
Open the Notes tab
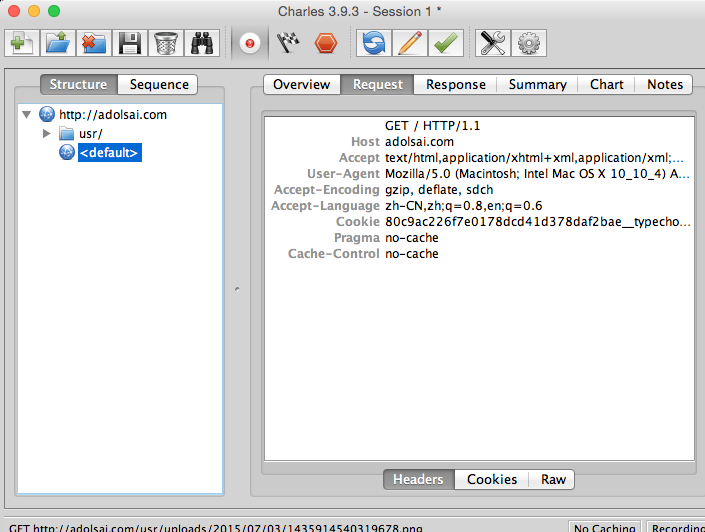click(665, 85)
